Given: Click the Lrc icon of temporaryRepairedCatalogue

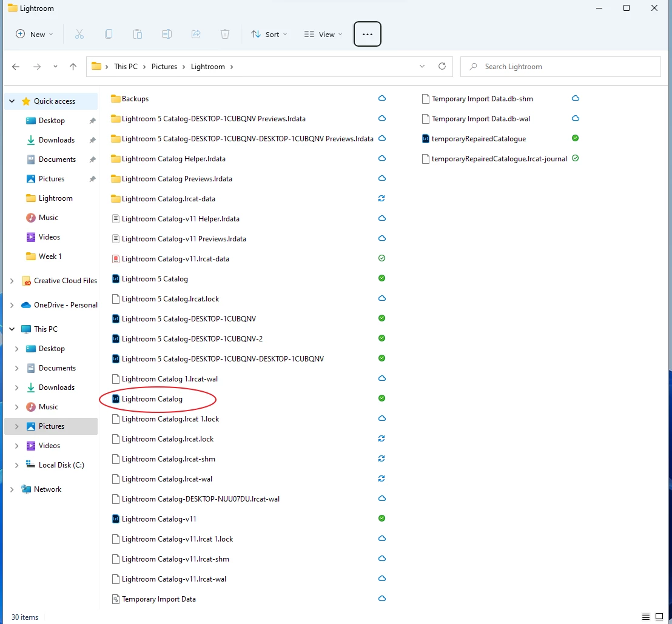Looking at the screenshot, I should click(x=425, y=139).
